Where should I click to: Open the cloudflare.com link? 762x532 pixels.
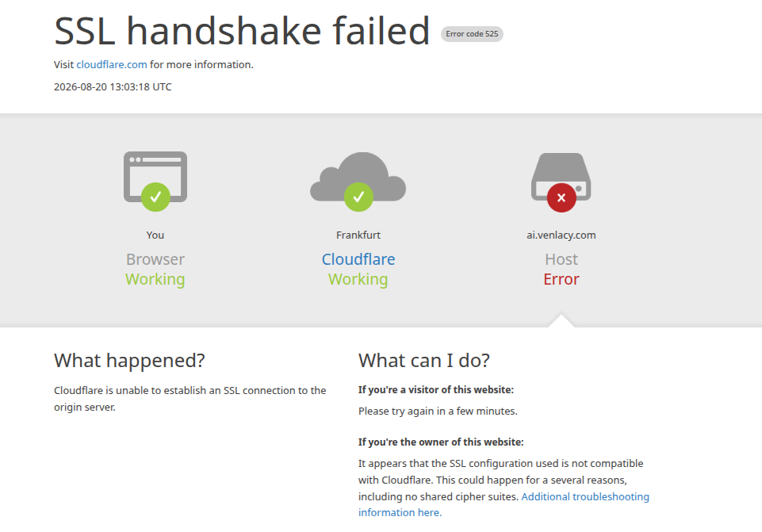point(112,65)
